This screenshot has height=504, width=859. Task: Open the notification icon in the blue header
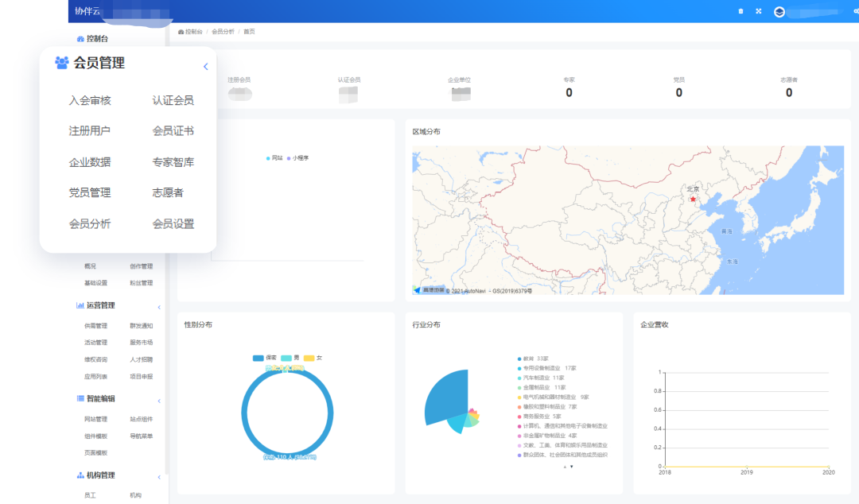(741, 11)
